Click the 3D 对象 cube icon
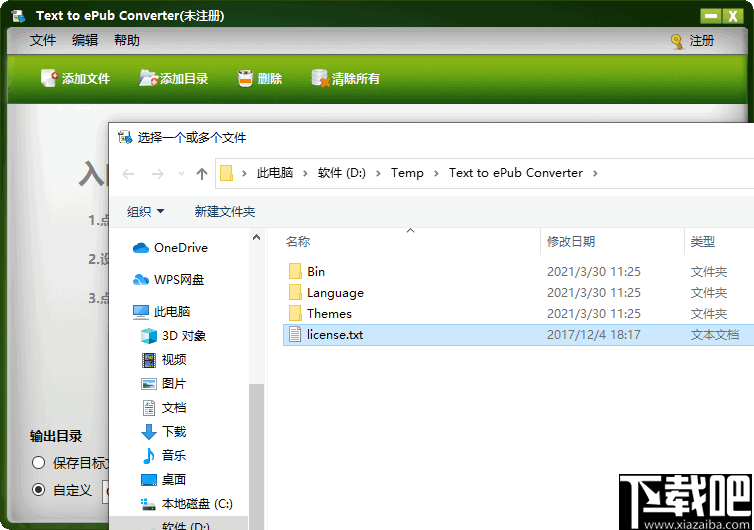The image size is (754, 530). coord(149,336)
